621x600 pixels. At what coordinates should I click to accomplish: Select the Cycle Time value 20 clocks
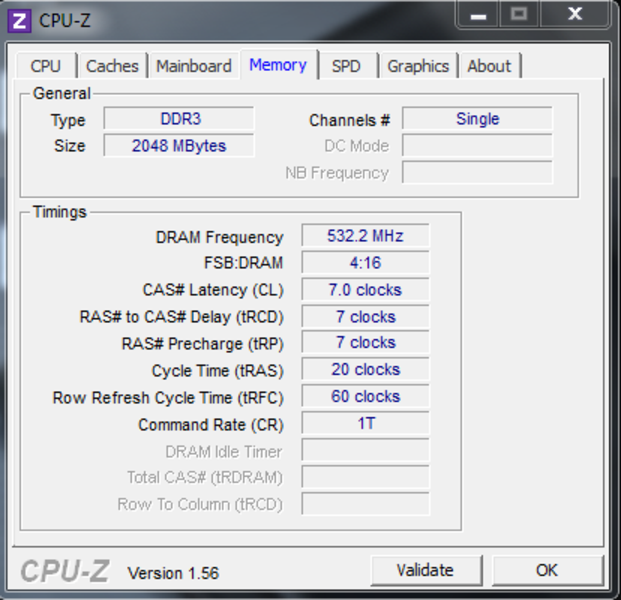365,370
